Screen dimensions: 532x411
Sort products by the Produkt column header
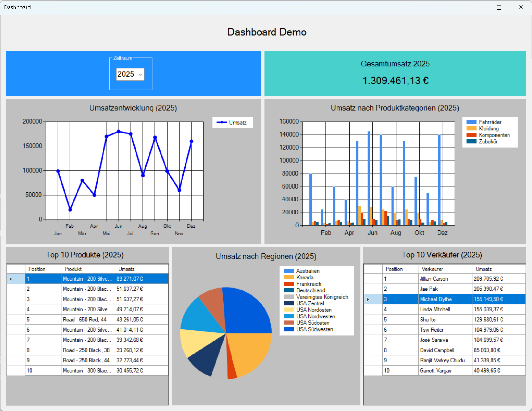(88, 269)
